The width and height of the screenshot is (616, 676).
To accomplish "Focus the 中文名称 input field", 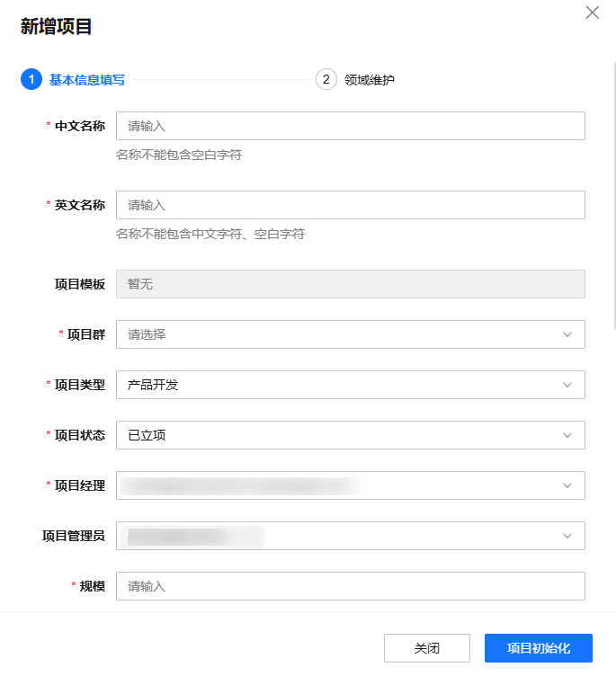I will tap(351, 126).
